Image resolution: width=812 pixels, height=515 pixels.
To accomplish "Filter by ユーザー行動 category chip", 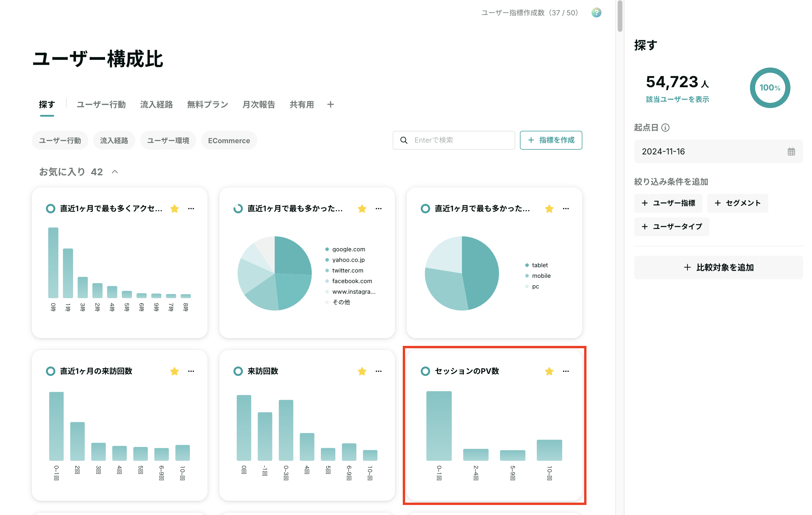I will [x=60, y=141].
